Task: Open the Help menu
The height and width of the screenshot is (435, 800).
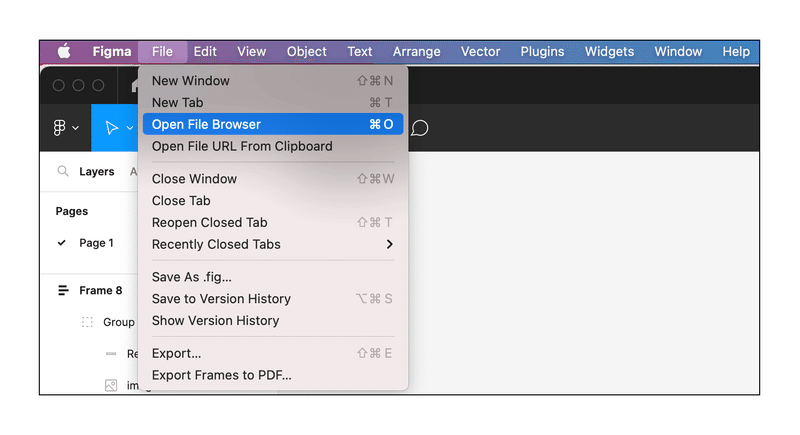Action: coord(736,52)
